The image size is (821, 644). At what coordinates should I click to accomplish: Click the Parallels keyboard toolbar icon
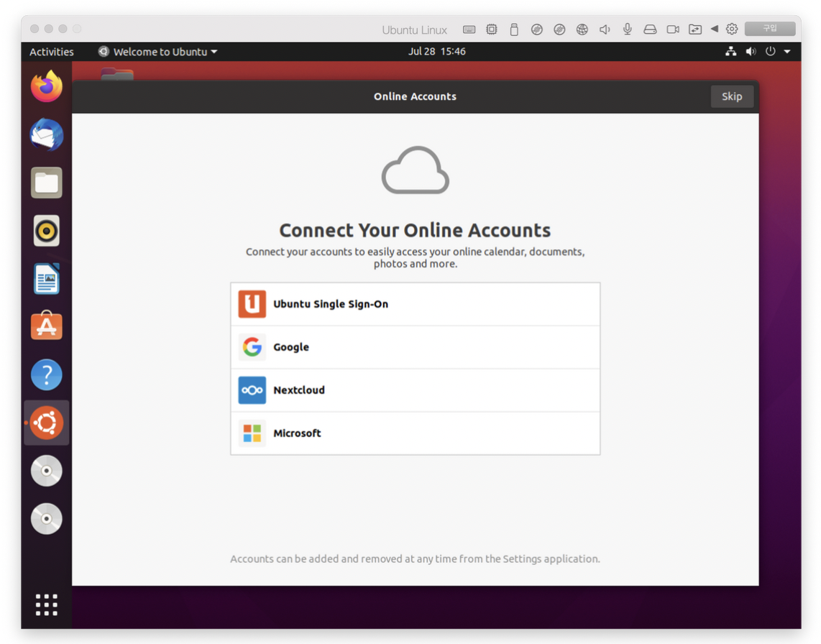469,29
